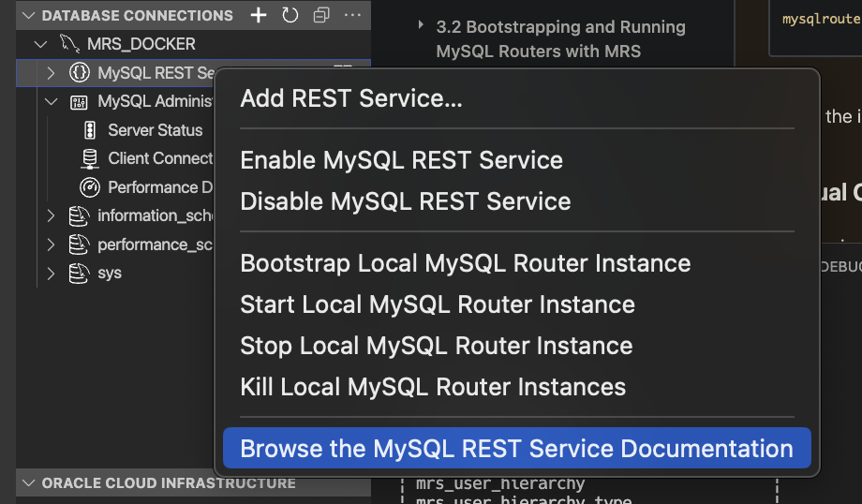Viewport: 862px width, 504px height.
Task: Click the Performance Dashboard gauge icon
Action: pyautogui.click(x=90, y=187)
